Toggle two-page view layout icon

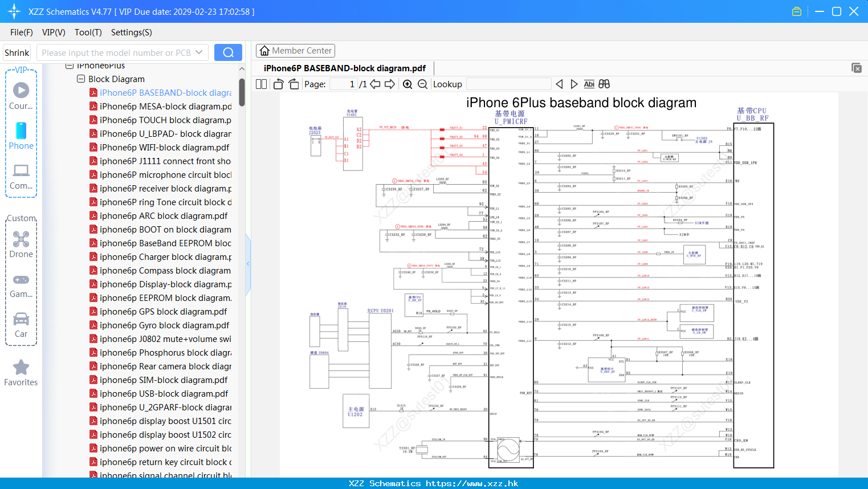(x=261, y=84)
